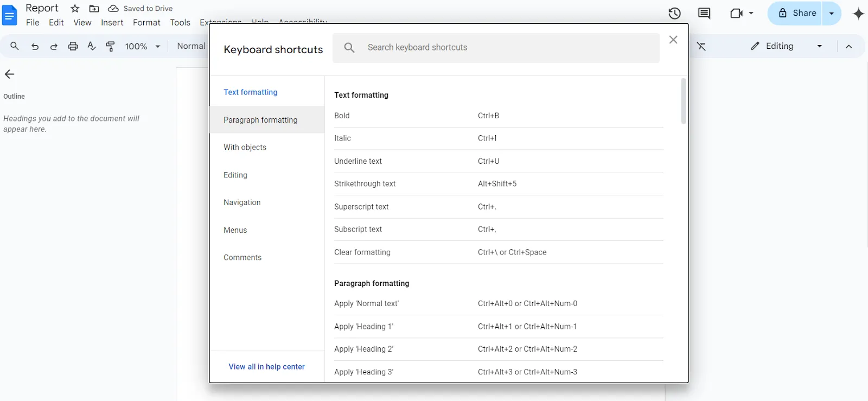This screenshot has height=401, width=868.
Task: Click the Clear formatting shortcut row
Action: [499, 252]
